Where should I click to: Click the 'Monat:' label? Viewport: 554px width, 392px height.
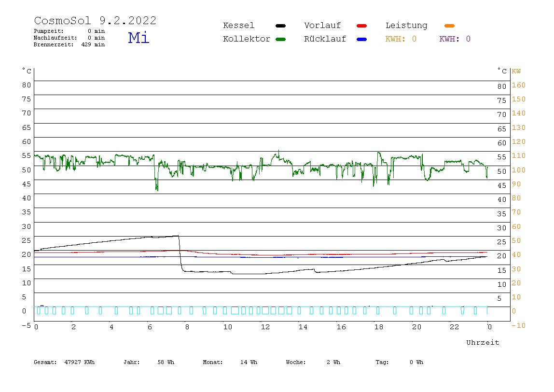click(x=213, y=362)
